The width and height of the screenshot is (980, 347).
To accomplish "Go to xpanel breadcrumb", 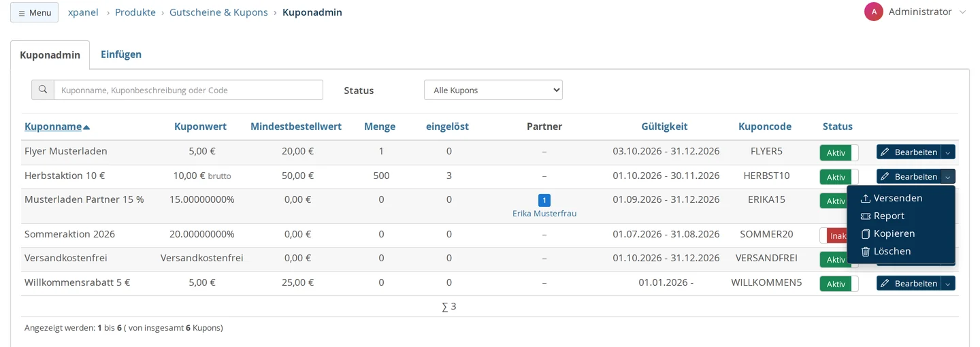I will pyautogui.click(x=84, y=12).
